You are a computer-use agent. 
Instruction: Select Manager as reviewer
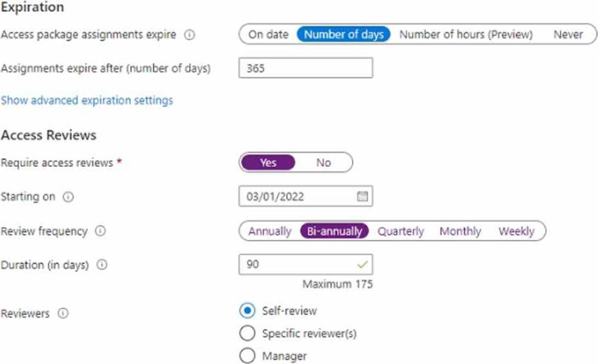coord(247,355)
